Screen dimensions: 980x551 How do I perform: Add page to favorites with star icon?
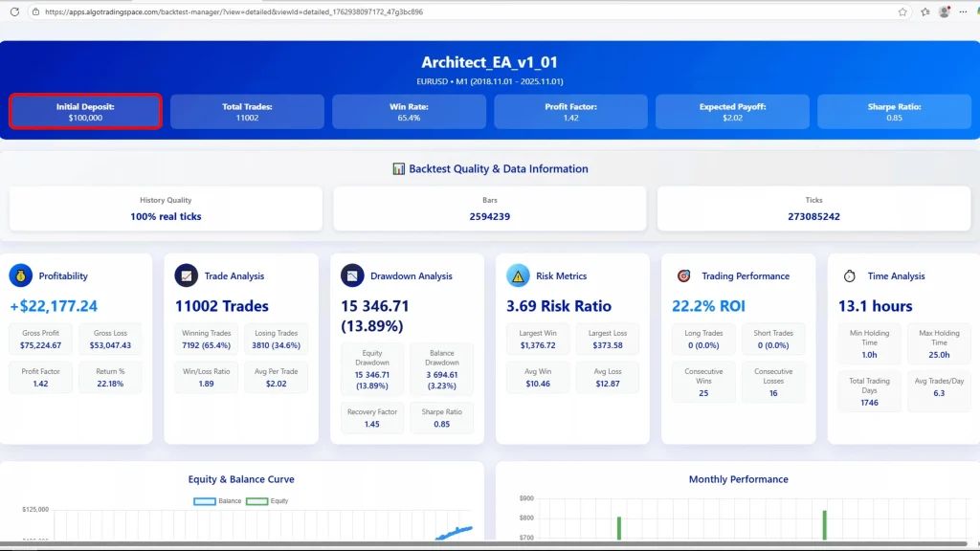(902, 11)
